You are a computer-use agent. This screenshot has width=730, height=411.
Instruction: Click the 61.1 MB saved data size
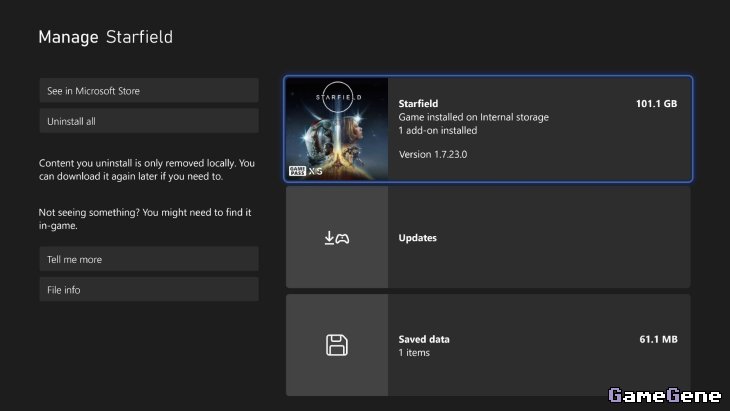tap(658, 339)
